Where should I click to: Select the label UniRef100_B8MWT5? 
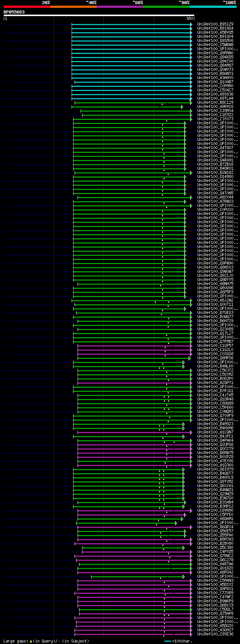pyautogui.click(x=215, y=453)
